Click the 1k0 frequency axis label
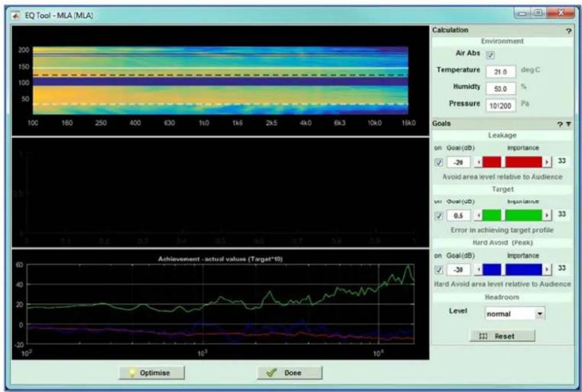Viewport: 582px width, 392px height. point(204,123)
